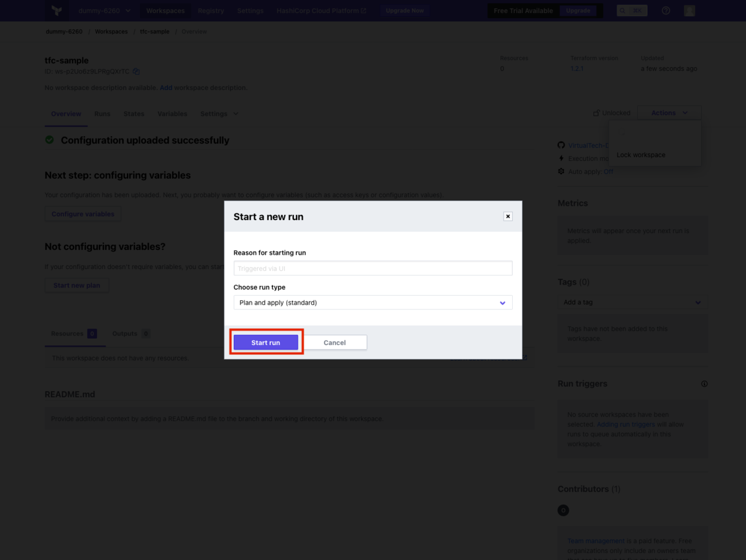The image size is (746, 560).
Task: Click the Team management link
Action: point(596,541)
